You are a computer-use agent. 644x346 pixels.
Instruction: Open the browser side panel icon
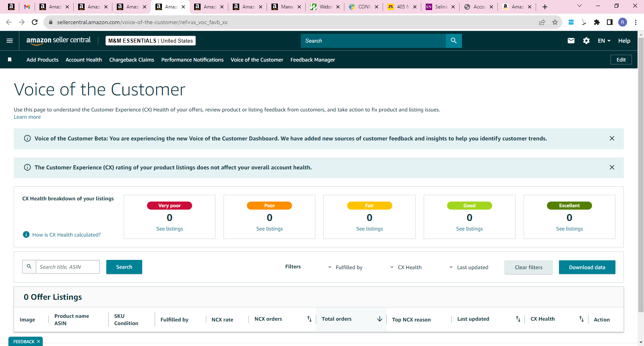coord(610,22)
